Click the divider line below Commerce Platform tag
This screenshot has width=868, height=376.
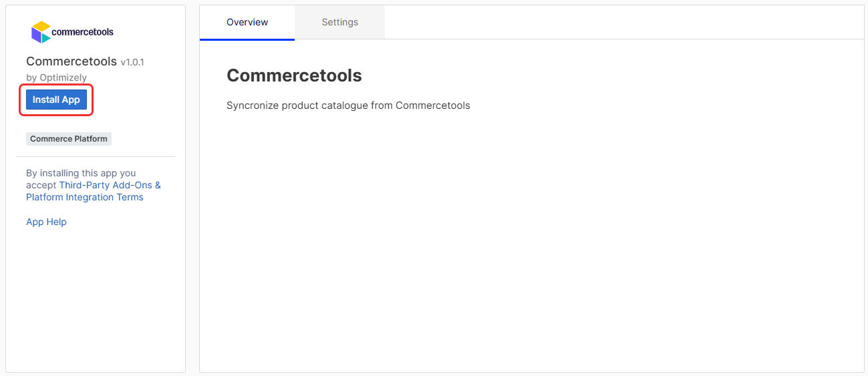pyautogui.click(x=96, y=157)
